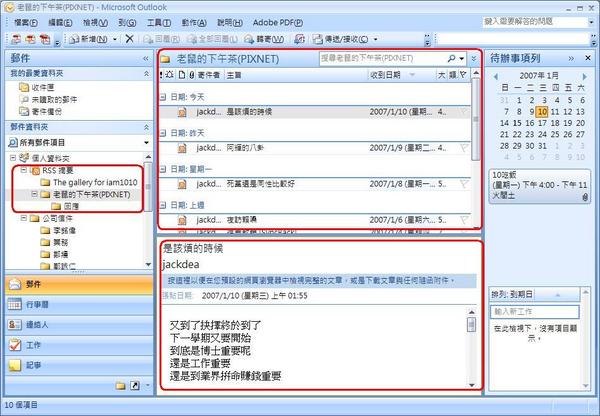600x416 pixels.
Task: Collapse the 公司信件 tree node
Action: click(x=24, y=218)
